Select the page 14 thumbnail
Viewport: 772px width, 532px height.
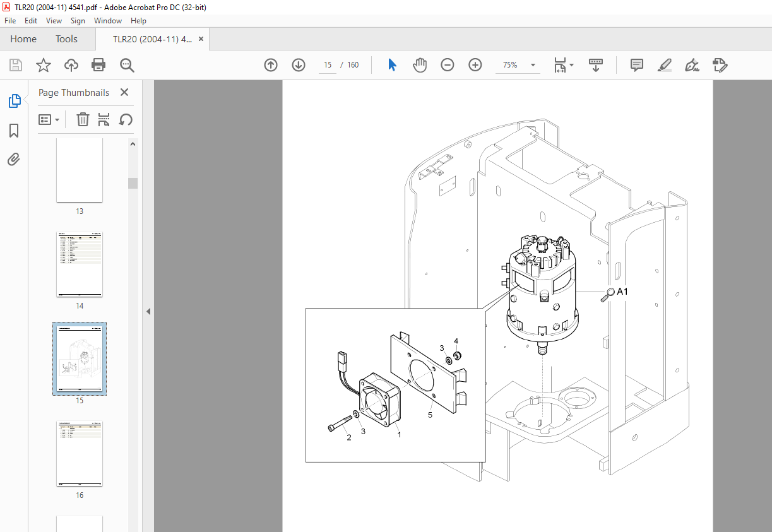(x=80, y=264)
